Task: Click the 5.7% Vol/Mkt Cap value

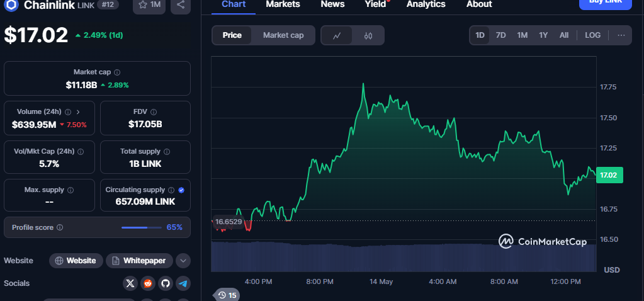Action: point(49,164)
